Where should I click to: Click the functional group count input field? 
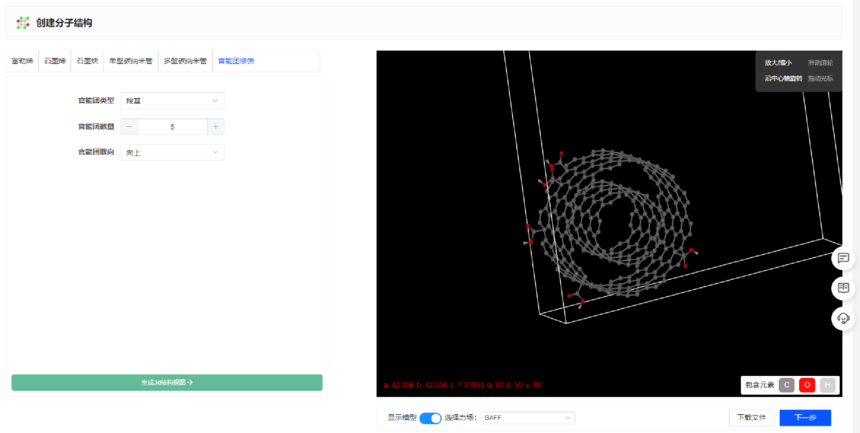pyautogui.click(x=172, y=127)
